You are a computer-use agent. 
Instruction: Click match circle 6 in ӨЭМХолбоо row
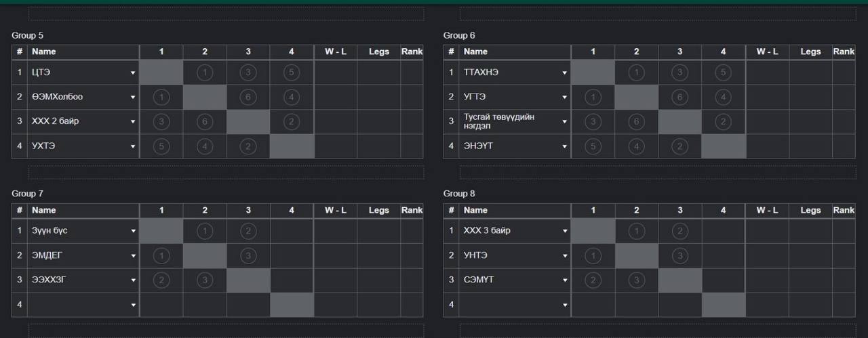click(248, 97)
